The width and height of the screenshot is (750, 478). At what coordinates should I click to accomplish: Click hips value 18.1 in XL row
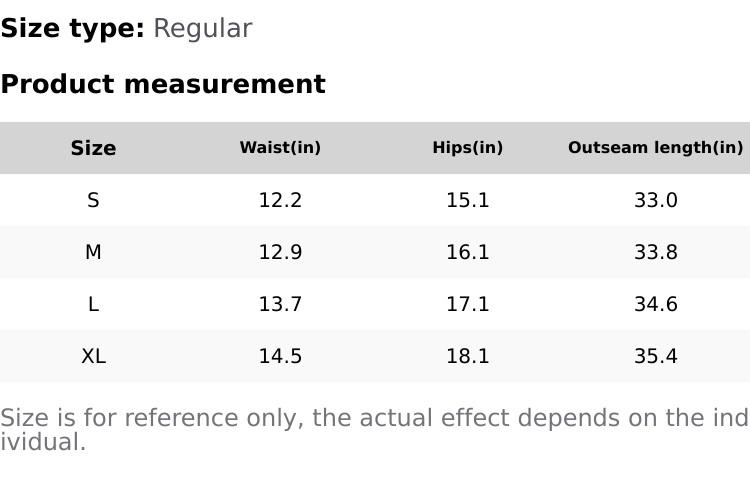point(467,356)
